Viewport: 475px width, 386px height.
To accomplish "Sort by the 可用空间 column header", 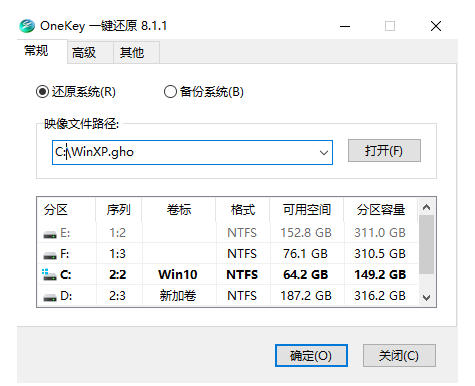I will coord(306,210).
